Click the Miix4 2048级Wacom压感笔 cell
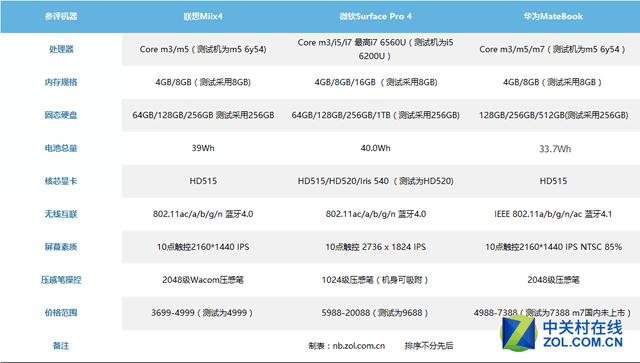The width and height of the screenshot is (640, 363). (x=203, y=280)
